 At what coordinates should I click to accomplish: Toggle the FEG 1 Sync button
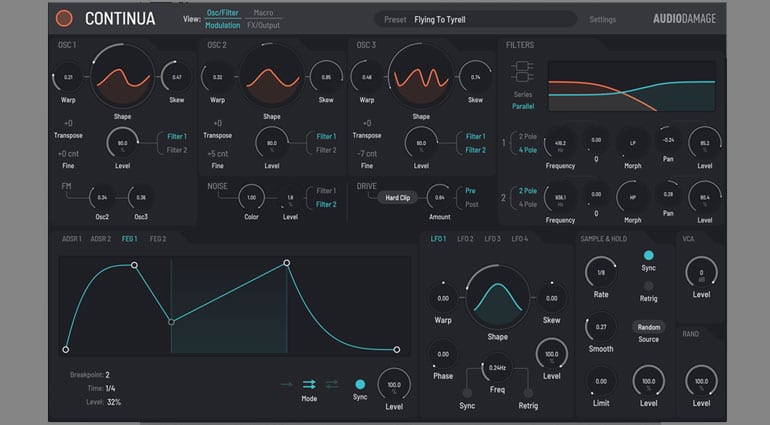pyautogui.click(x=360, y=384)
